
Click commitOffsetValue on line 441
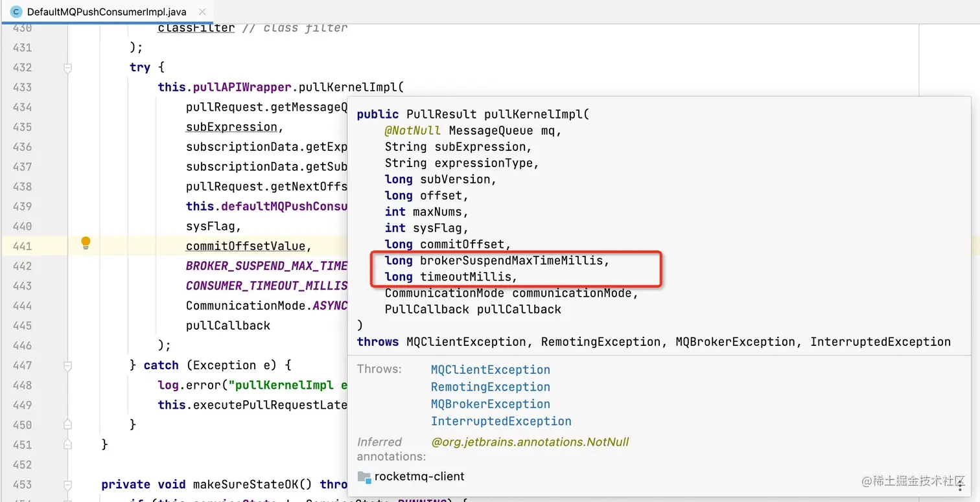[245, 246]
